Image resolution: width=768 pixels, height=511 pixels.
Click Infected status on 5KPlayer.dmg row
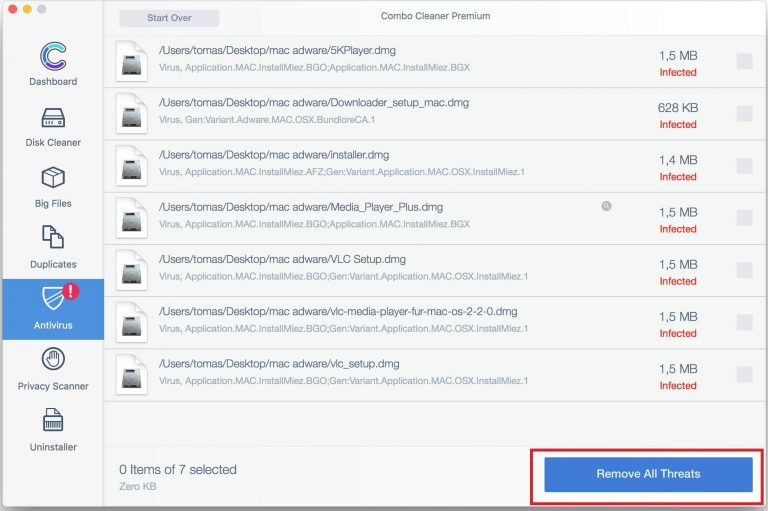pos(678,72)
